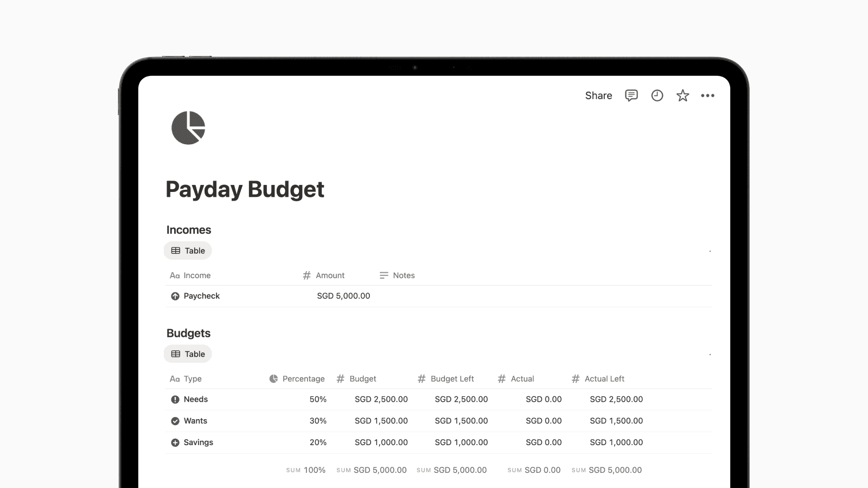The width and height of the screenshot is (868, 488).
Task: Open the Actual column header menu
Action: tap(516, 378)
